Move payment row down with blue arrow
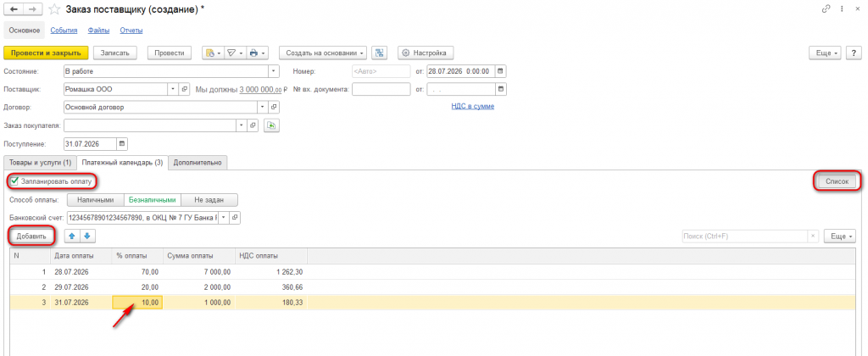Viewport: 868px width, 356px height. 87,236
